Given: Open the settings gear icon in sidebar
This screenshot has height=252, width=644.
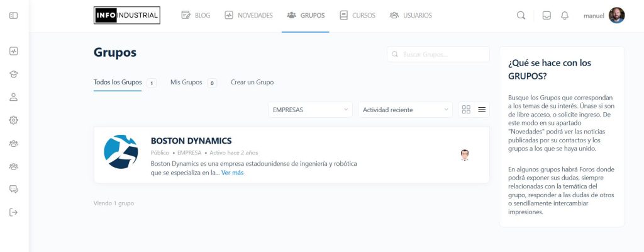Looking at the screenshot, I should coord(14,120).
